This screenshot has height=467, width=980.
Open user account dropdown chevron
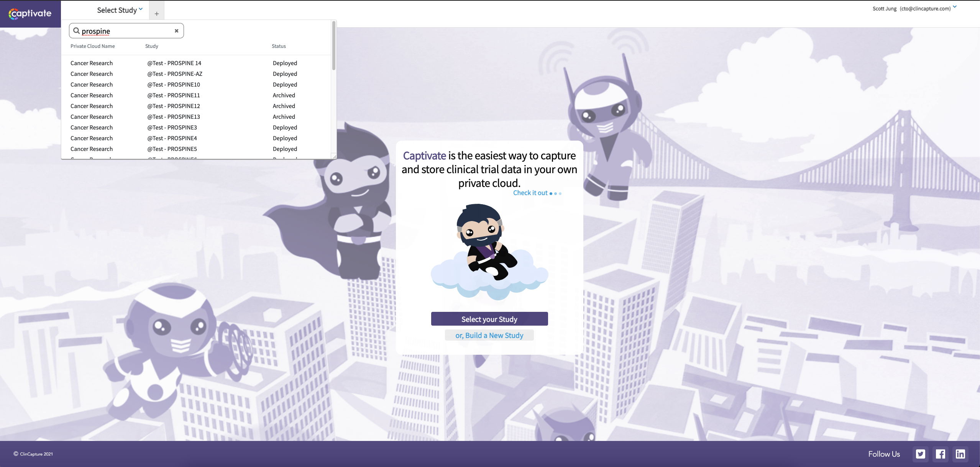[955, 7]
